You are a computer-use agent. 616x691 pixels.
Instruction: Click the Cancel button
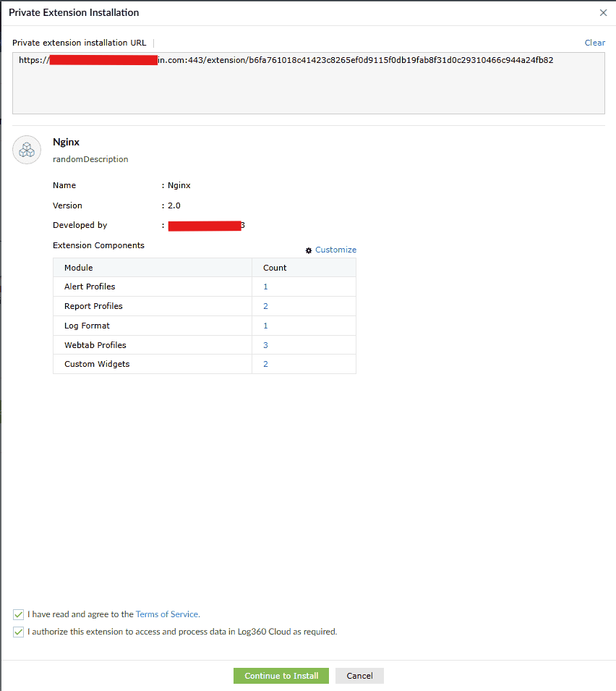[x=359, y=676]
